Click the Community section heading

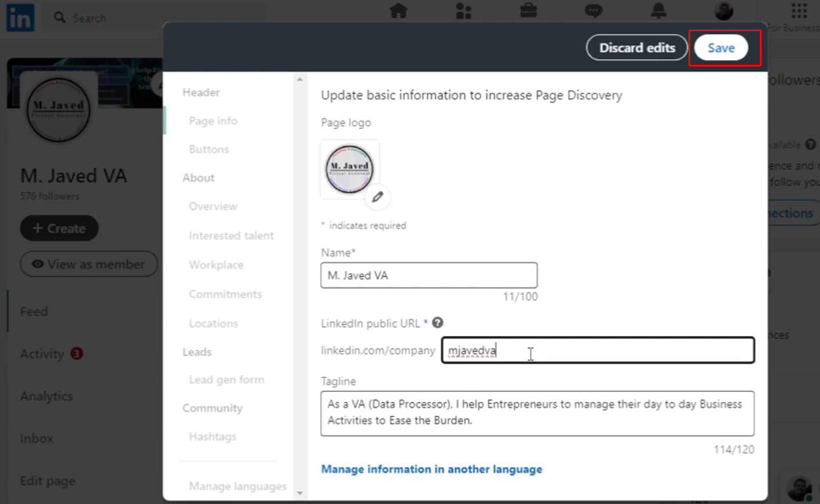click(213, 409)
